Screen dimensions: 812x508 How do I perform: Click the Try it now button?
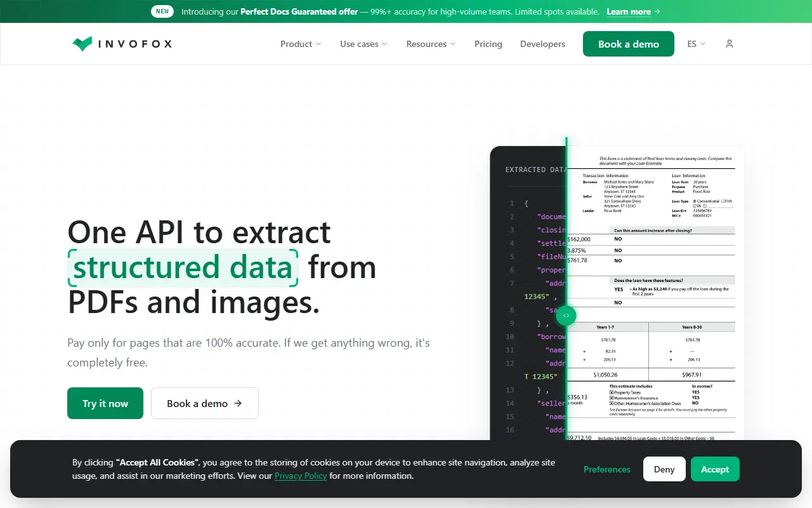click(x=105, y=403)
